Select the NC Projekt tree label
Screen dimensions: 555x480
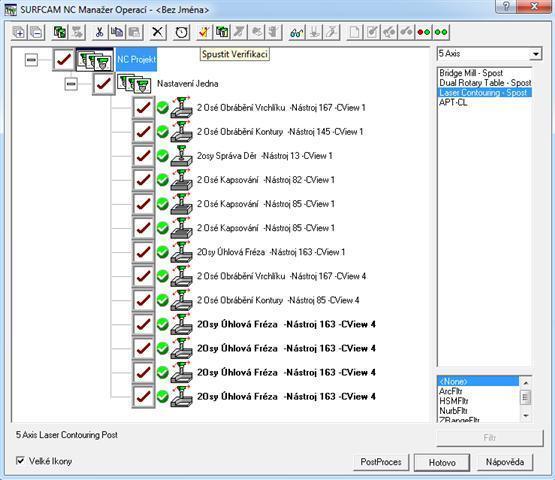(136, 60)
